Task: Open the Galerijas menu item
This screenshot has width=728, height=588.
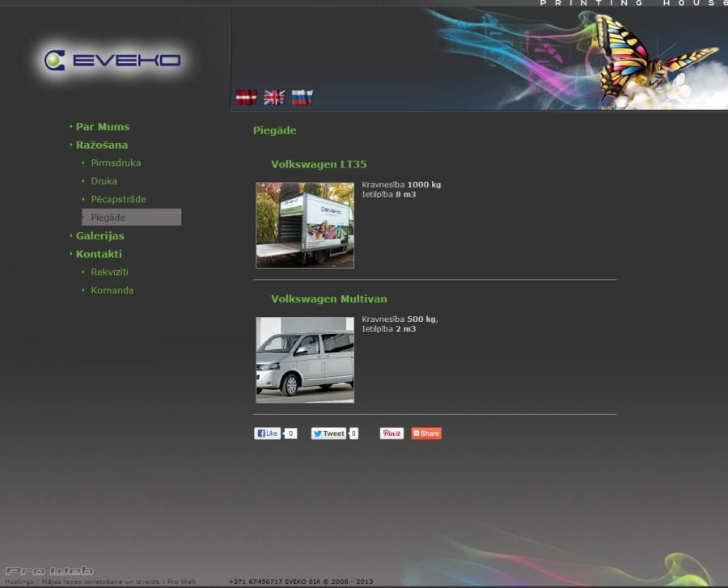Action: pyautogui.click(x=99, y=235)
